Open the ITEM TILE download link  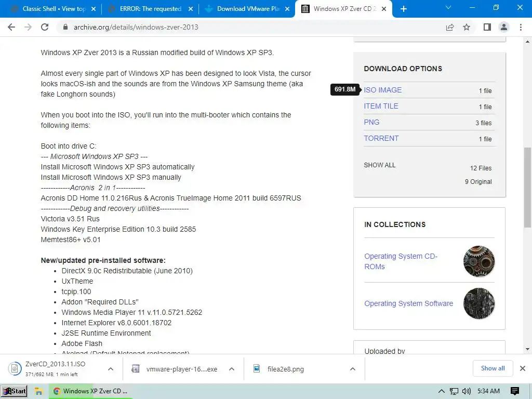[x=381, y=106]
